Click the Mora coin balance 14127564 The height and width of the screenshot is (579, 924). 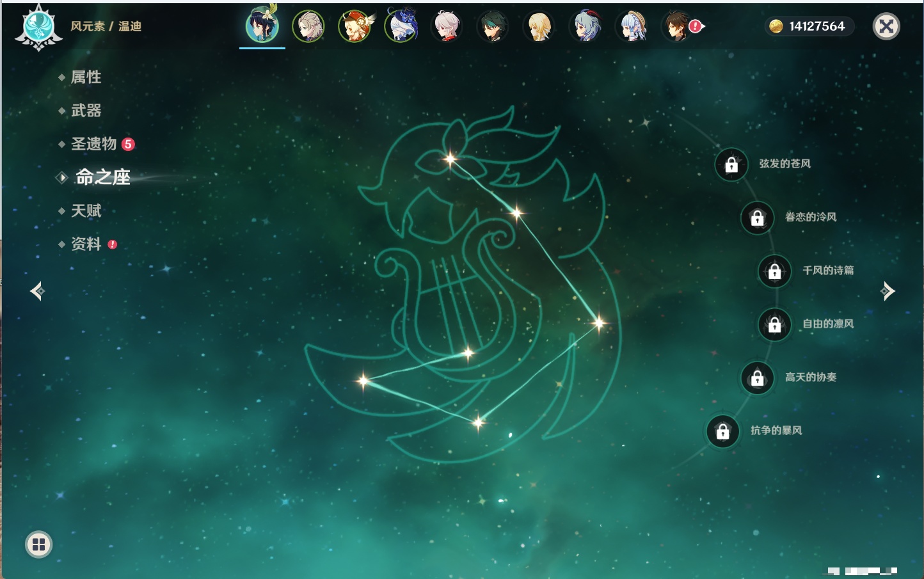(x=809, y=26)
